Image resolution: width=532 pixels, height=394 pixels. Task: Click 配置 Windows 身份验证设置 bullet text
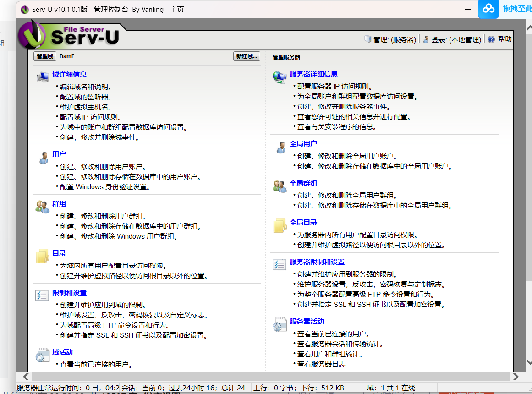pyautogui.click(x=105, y=187)
